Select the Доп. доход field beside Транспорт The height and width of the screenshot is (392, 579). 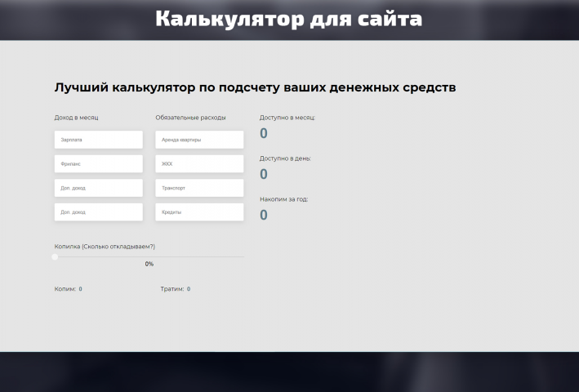[x=99, y=188]
